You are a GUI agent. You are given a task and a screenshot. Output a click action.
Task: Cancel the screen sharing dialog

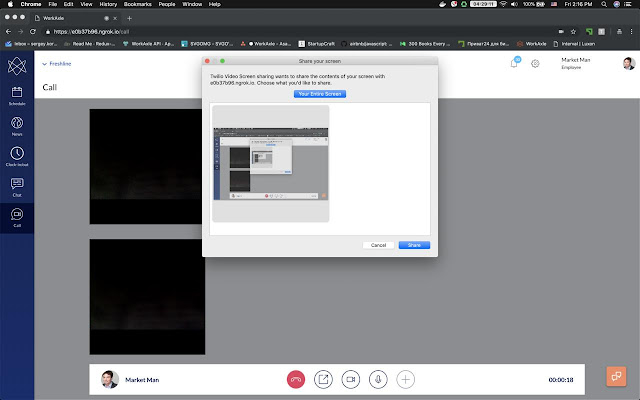[378, 245]
